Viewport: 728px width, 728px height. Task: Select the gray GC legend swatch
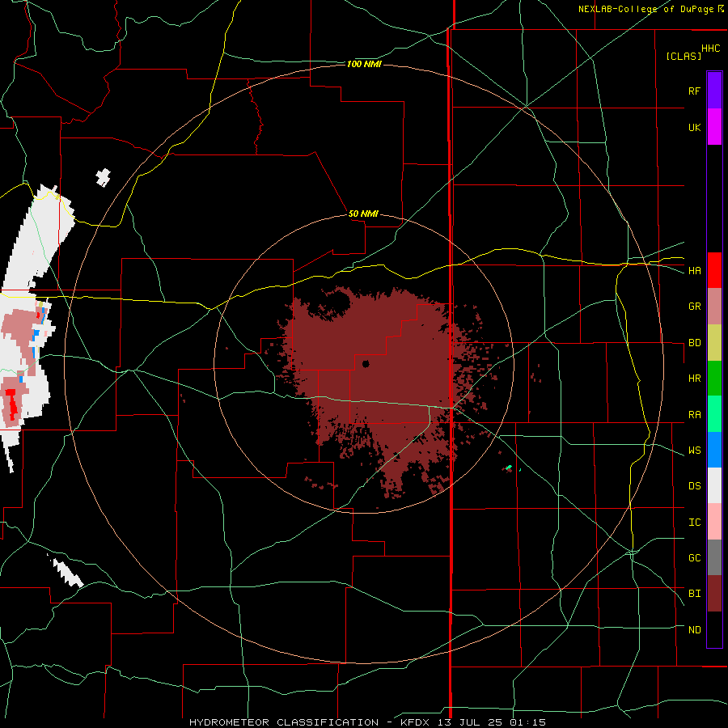714,557
